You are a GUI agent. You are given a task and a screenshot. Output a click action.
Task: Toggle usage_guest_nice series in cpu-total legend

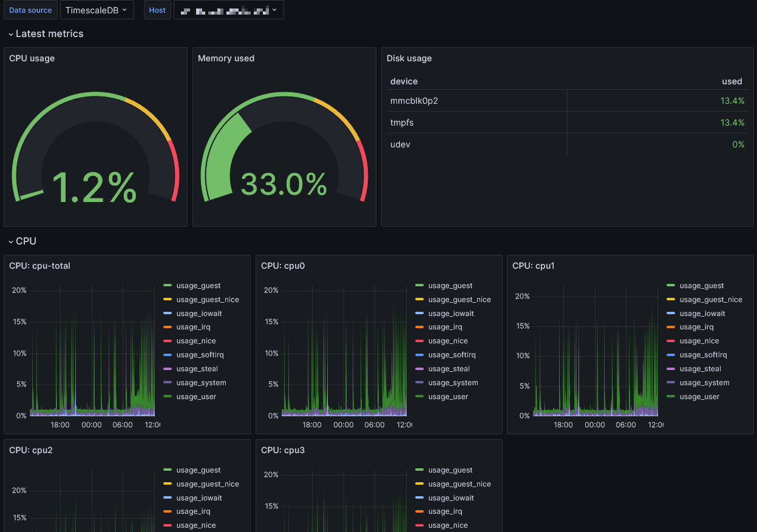click(208, 300)
